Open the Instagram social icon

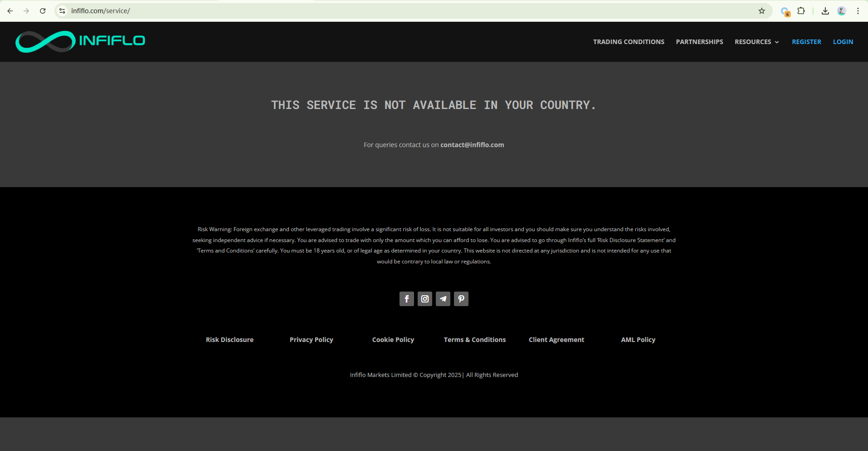pos(424,299)
